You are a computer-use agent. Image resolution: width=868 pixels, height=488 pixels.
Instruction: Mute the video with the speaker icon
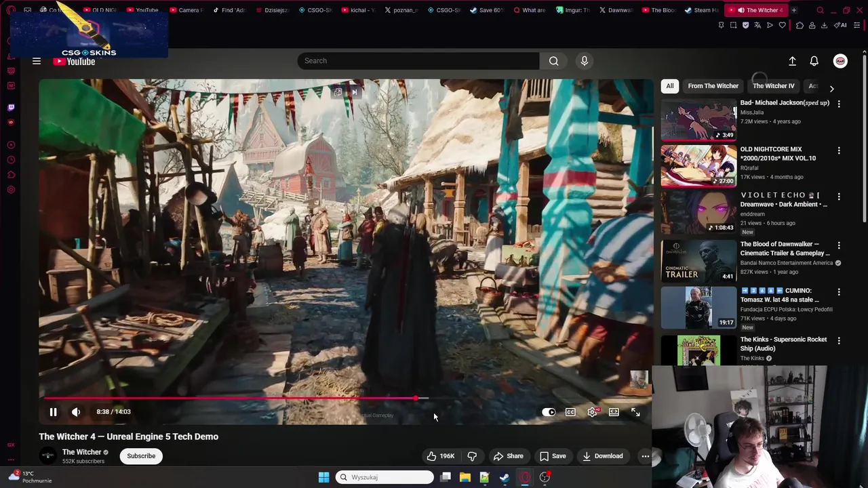click(x=76, y=411)
